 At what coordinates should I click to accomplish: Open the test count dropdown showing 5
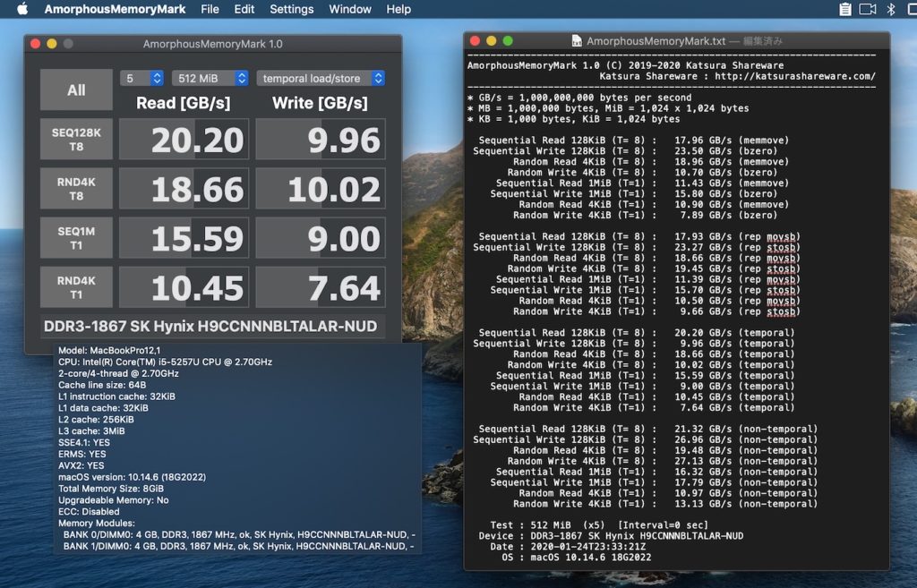pos(141,79)
